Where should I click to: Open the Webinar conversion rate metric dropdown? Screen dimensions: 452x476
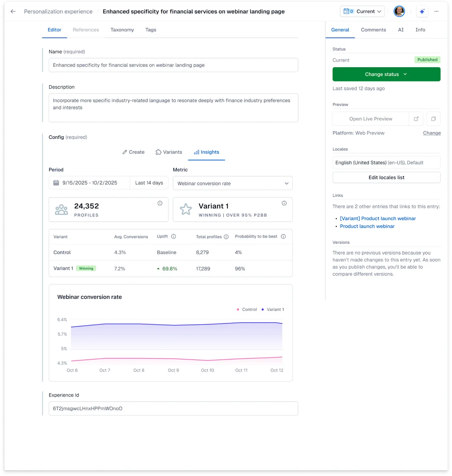(x=233, y=183)
